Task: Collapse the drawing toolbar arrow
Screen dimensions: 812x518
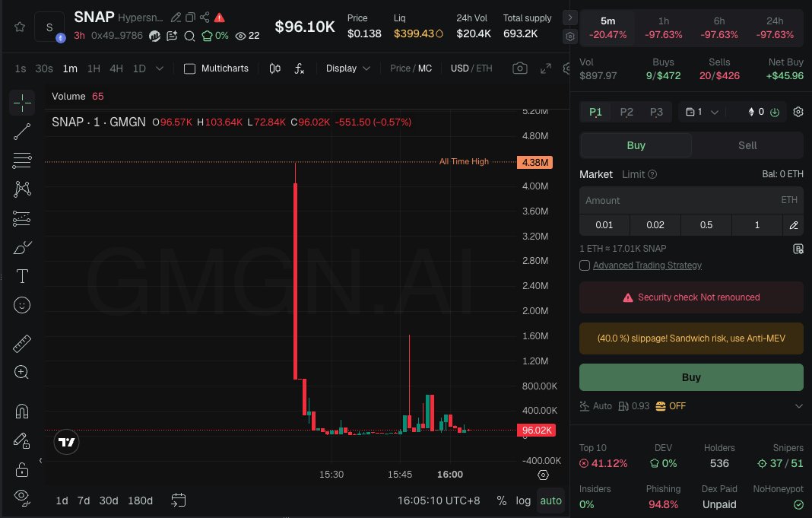Action: click(40, 460)
